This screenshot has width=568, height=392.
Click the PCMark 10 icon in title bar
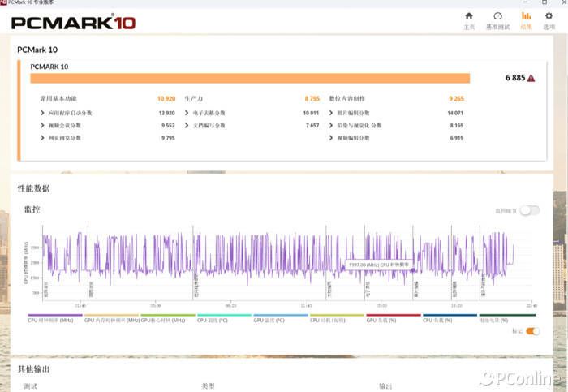click(x=4, y=3)
